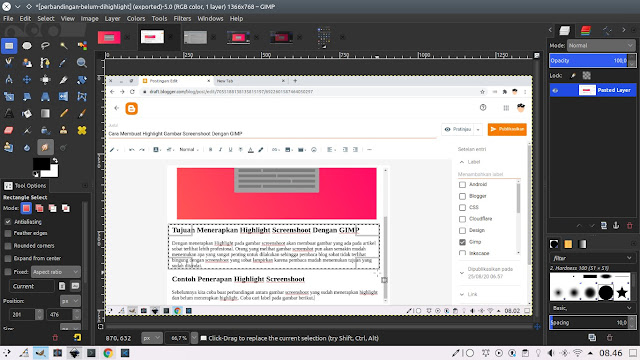Select the Blur/Sharpen droplet tool
The image size is (640, 360).
(x=27, y=147)
